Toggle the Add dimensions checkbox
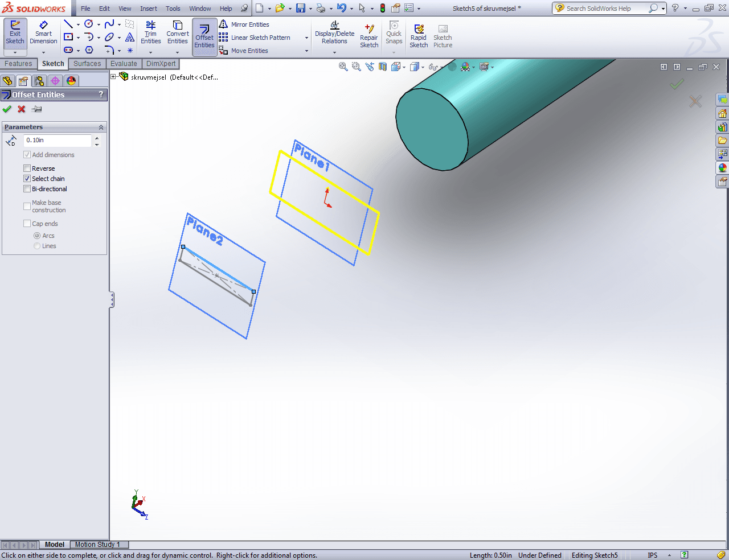 27,155
